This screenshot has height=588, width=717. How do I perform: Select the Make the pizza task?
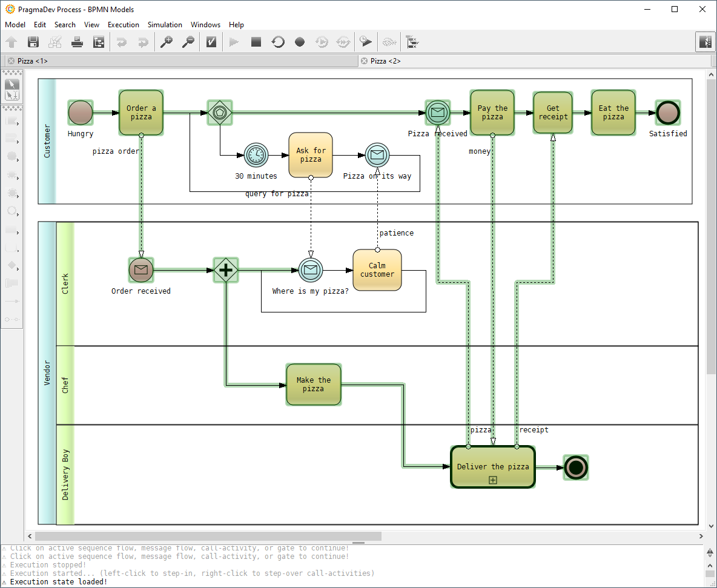coord(314,385)
